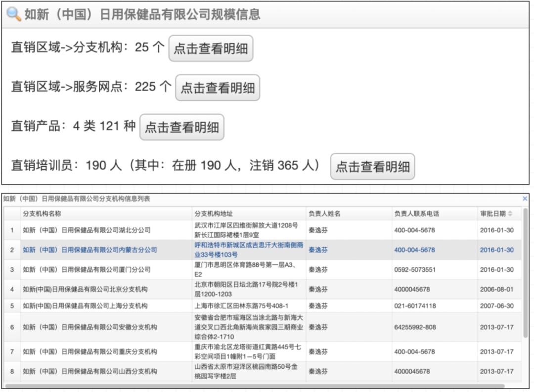Click the 负责人联系电话 column header
Image resolution: width=534 pixels, height=392 pixels.
(416, 214)
